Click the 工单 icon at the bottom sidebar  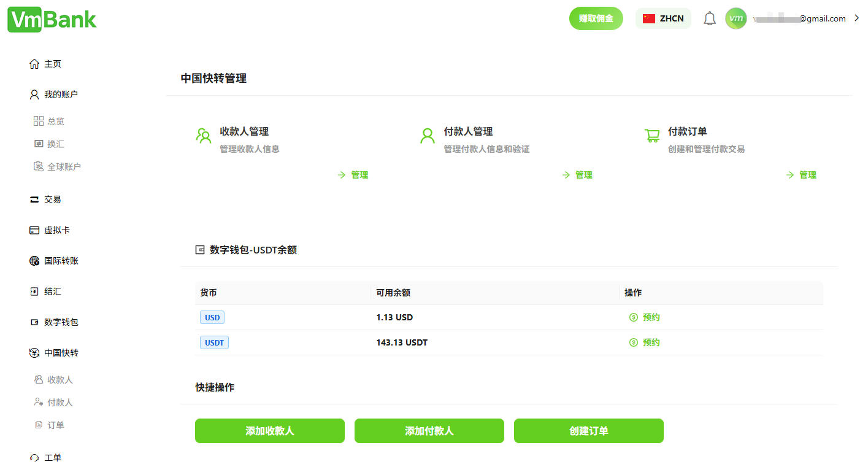coord(34,457)
